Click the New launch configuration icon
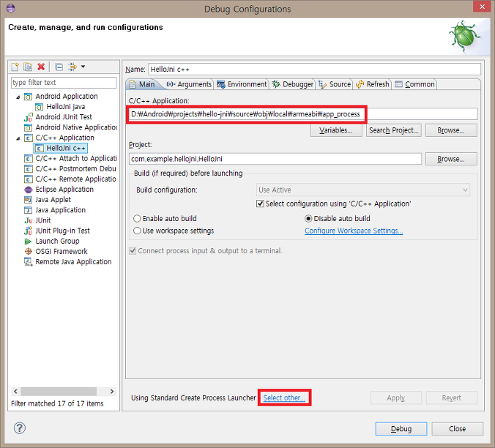This screenshot has width=495, height=448. tap(15, 67)
